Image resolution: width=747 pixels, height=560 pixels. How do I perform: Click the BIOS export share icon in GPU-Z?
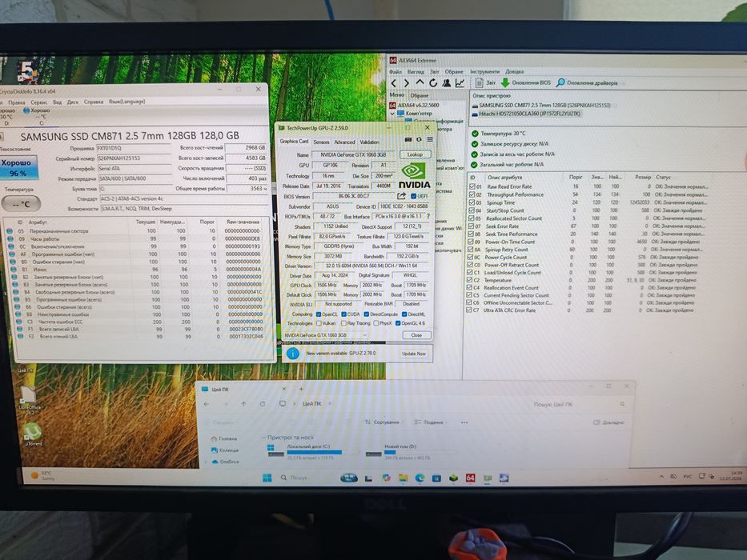click(x=402, y=196)
